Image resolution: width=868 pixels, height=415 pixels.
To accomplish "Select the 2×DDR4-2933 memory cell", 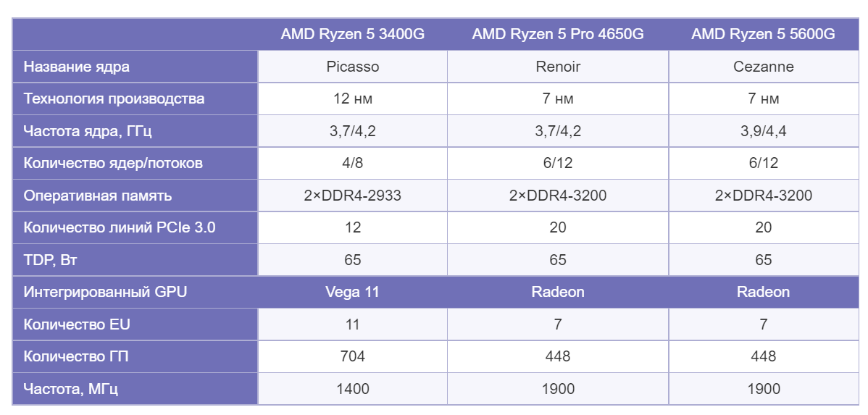I will click(x=352, y=196).
